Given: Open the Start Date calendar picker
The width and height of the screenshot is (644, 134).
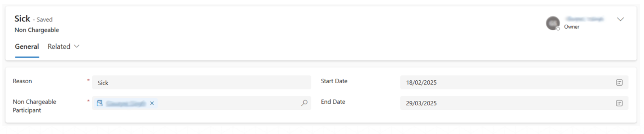Looking at the screenshot, I should 619,83.
